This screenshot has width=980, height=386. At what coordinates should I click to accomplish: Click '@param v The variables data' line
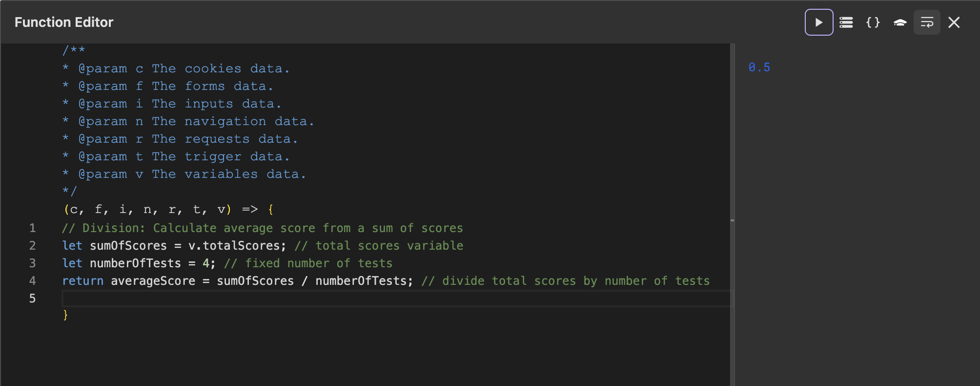pos(184,174)
